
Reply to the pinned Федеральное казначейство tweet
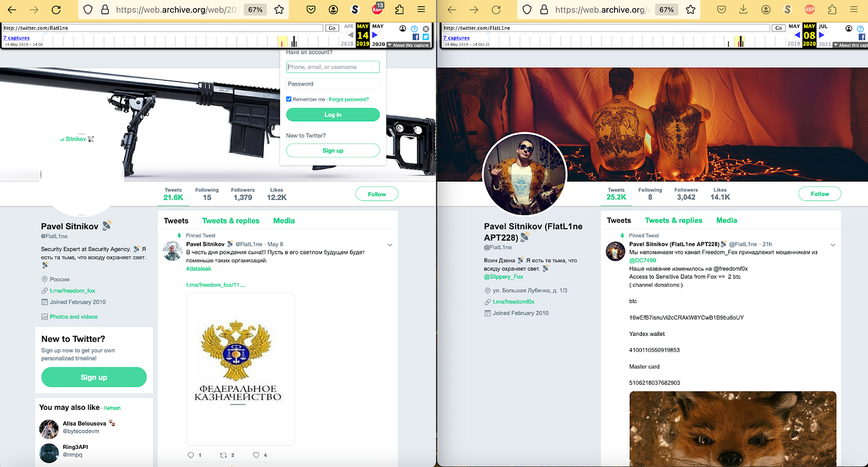click(191, 455)
